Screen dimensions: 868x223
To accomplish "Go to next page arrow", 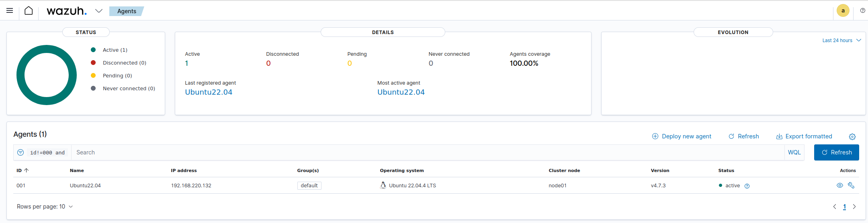I will (x=854, y=207).
